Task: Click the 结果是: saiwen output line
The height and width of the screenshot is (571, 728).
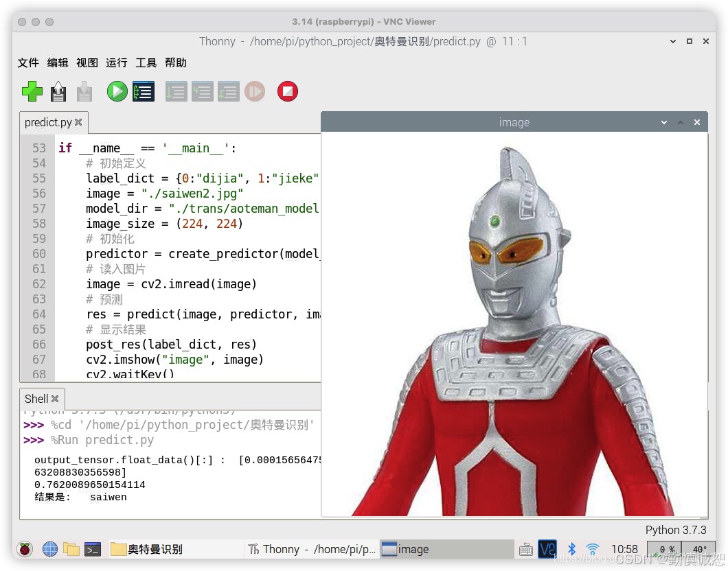Action: (80, 498)
